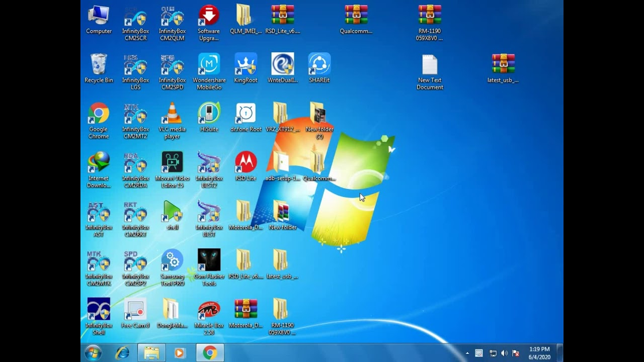Select the InfinityBox CM2MT2 shortcut
This screenshot has height=362, width=644.
(x=135, y=122)
